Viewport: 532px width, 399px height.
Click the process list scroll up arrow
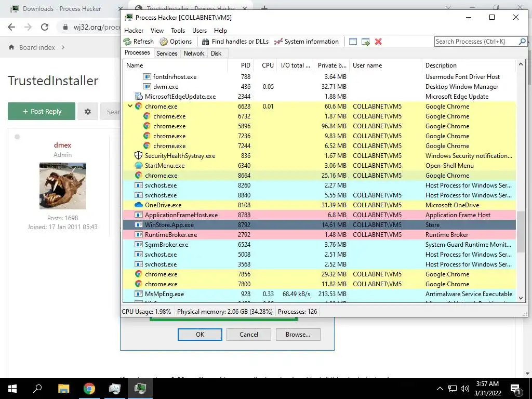click(x=521, y=64)
